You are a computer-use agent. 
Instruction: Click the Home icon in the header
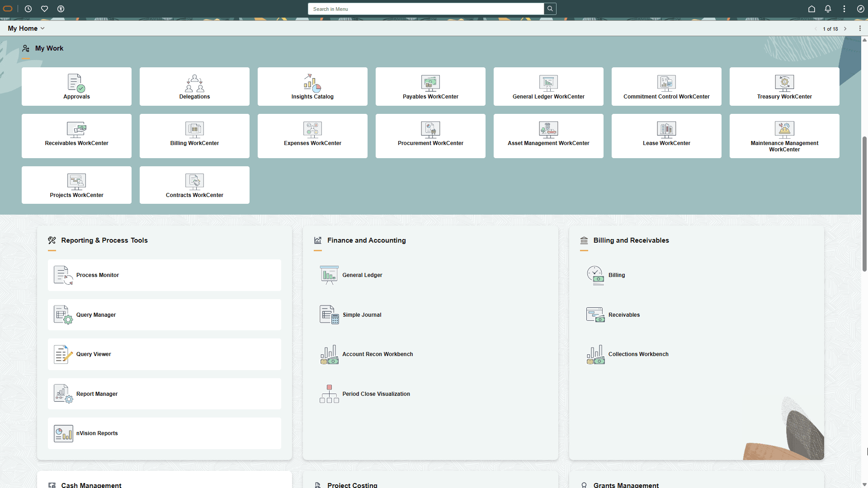[x=811, y=9]
